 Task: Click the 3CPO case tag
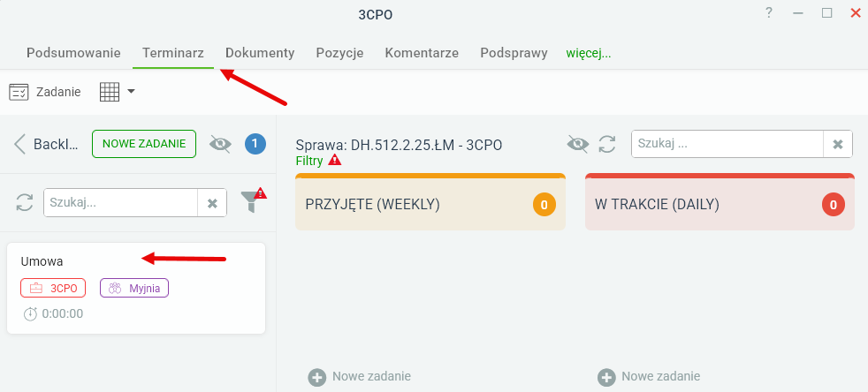click(53, 288)
